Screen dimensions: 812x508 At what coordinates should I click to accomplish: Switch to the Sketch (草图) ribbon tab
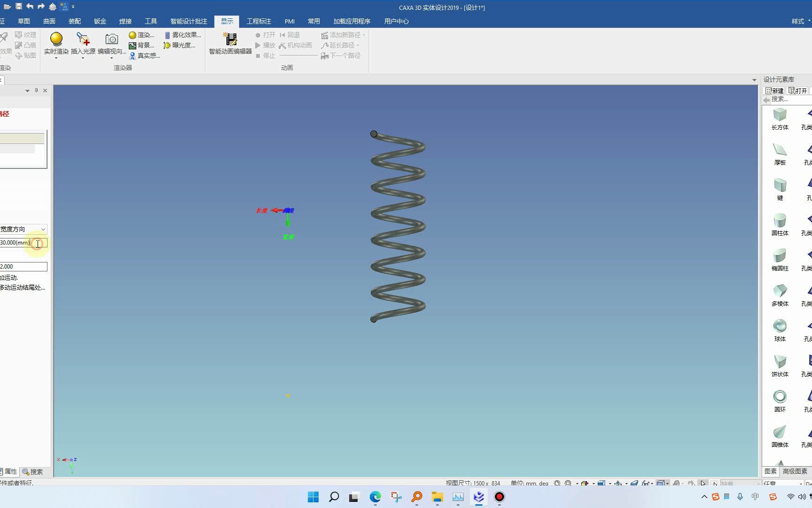point(24,21)
